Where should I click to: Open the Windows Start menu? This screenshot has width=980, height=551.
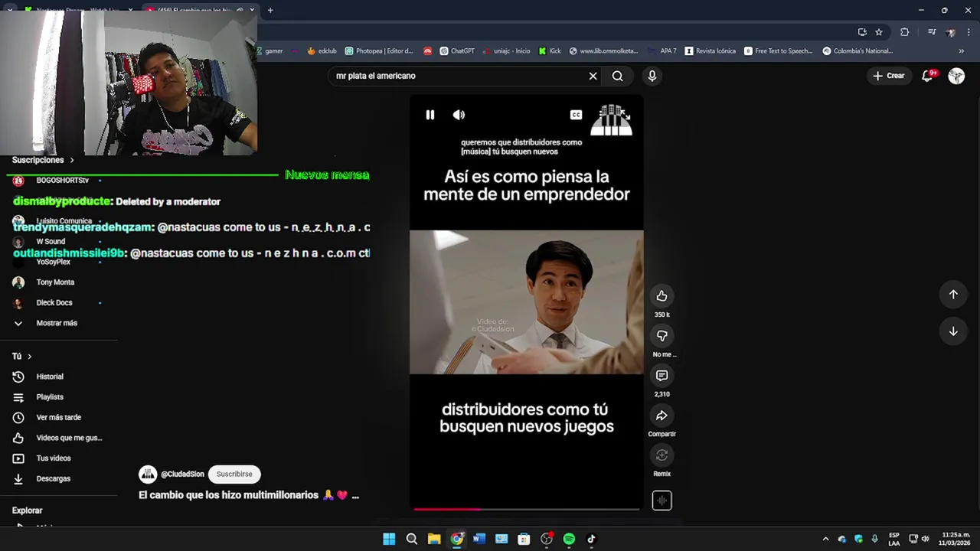(389, 540)
